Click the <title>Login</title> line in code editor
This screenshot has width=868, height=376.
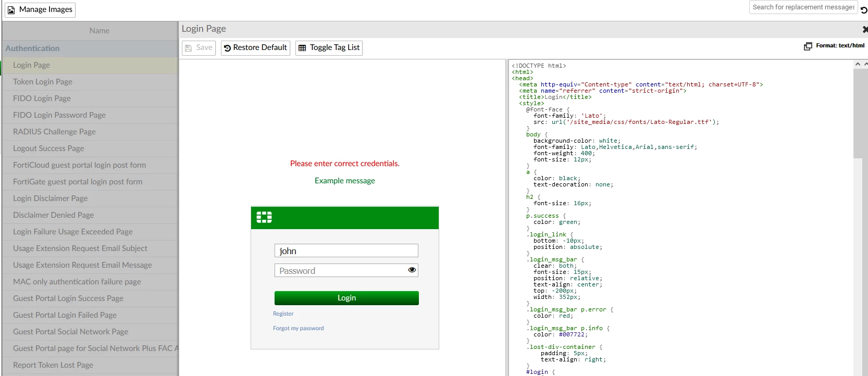click(555, 97)
